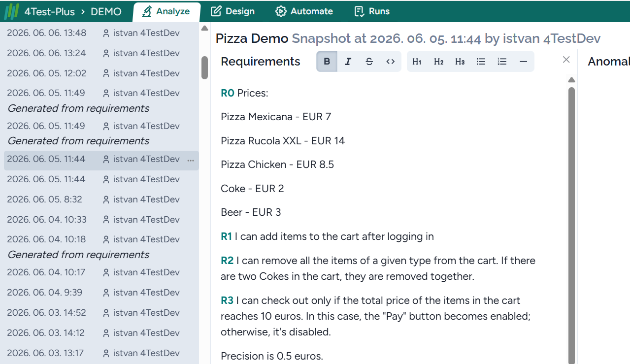Open options menu for selected snapshot
The image size is (630, 364).
point(191,160)
